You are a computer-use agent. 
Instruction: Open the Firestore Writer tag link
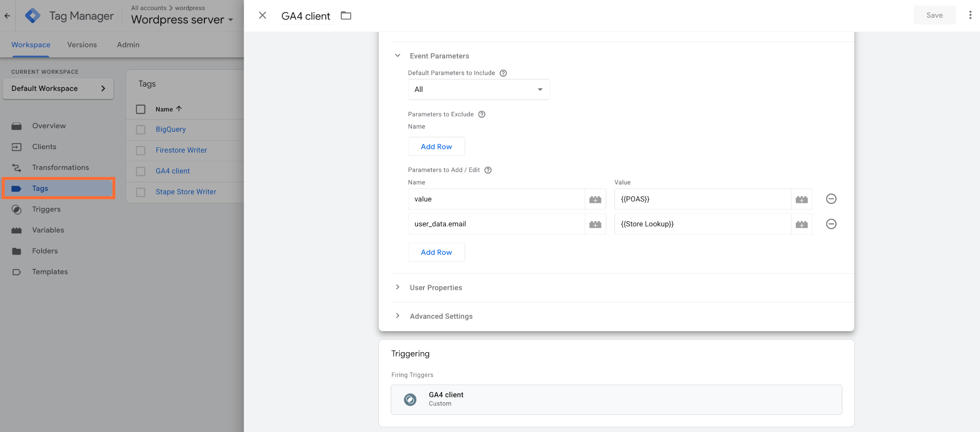coord(181,150)
